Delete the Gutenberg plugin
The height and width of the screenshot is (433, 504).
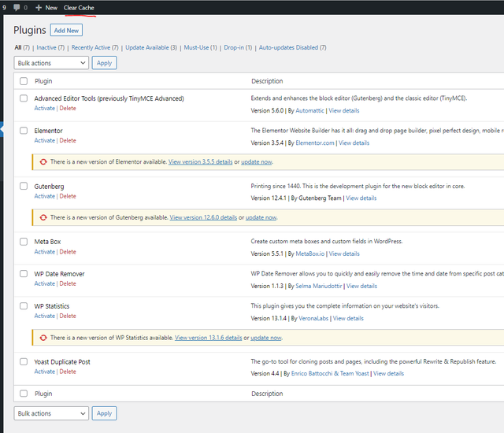[68, 196]
